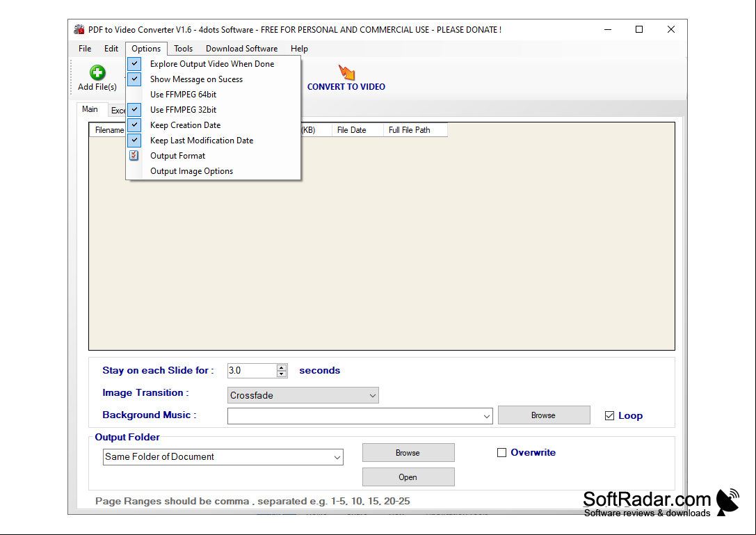756x535 pixels.
Task: Increase slide duration with up arrow
Action: coord(282,367)
